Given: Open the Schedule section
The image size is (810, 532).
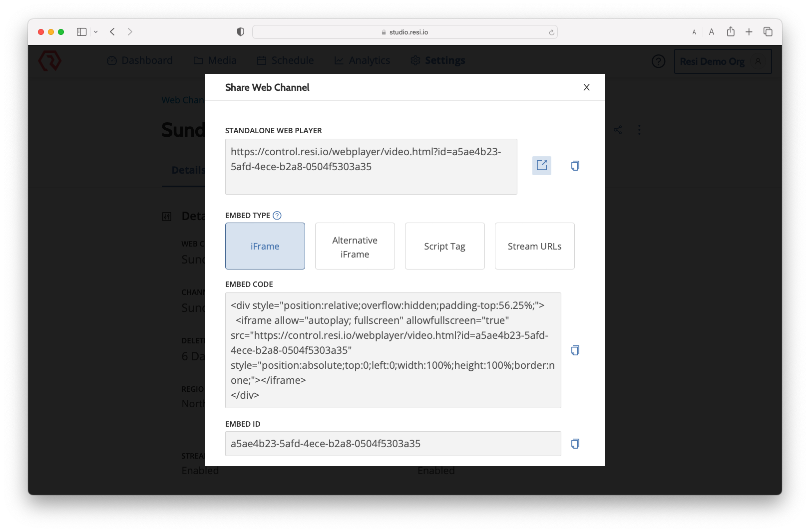Looking at the screenshot, I should [292, 60].
